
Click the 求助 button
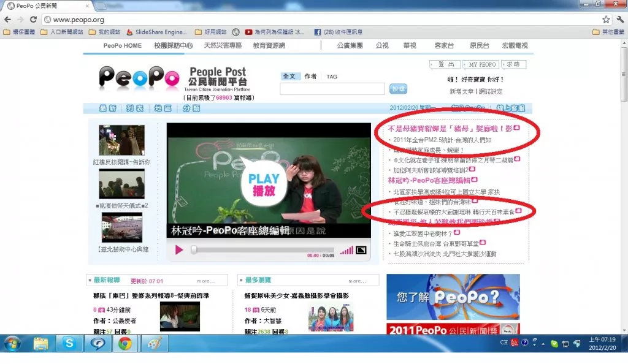pos(514,64)
